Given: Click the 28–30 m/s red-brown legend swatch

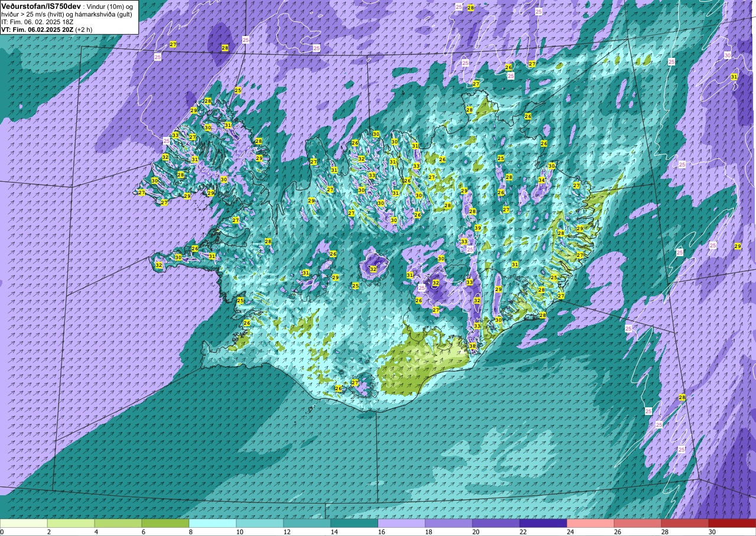Looking at the screenshot, I should point(685,523).
